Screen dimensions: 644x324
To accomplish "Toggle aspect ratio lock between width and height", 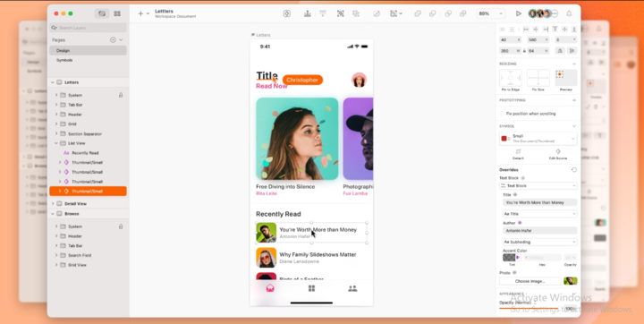I will [524, 51].
